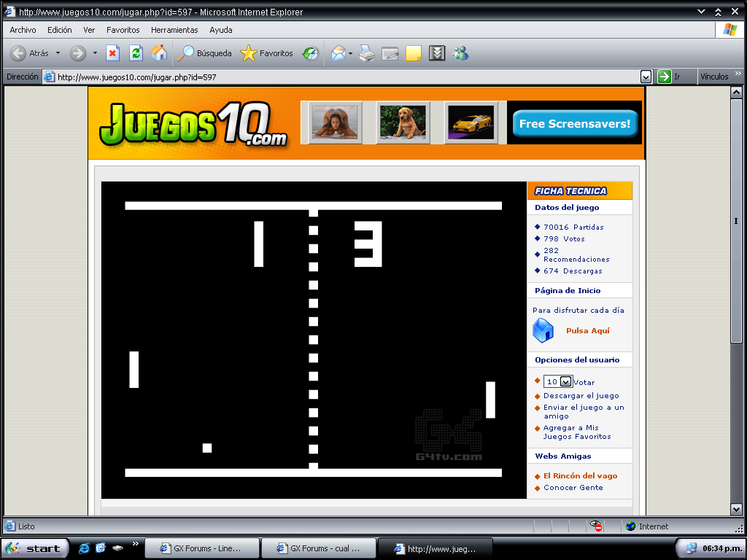The width and height of the screenshot is (747, 560).
Task: Open the Messenger people icon
Action: (461, 53)
